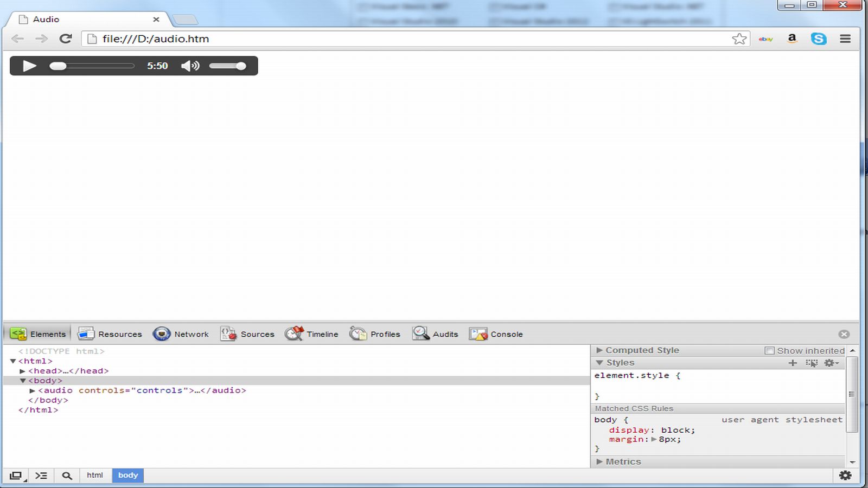868x488 pixels.
Task: Adjust the audio volume slider
Action: tap(228, 66)
